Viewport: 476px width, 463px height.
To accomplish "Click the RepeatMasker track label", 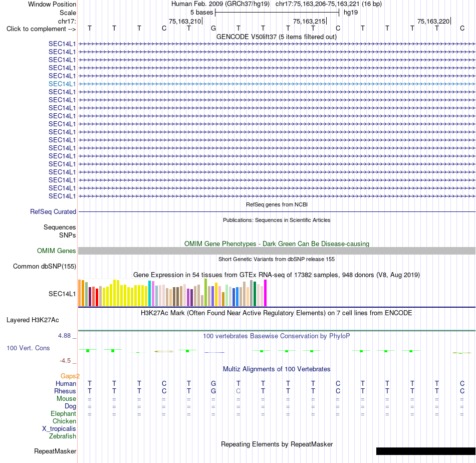I will click(x=55, y=451).
